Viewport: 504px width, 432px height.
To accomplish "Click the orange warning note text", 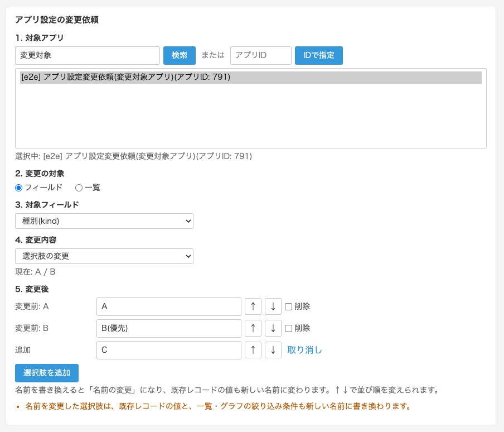I will pos(218,406).
